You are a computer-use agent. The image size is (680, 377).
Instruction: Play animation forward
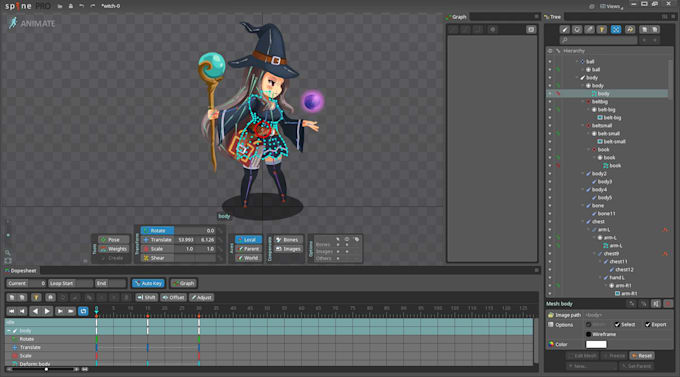(x=47, y=311)
